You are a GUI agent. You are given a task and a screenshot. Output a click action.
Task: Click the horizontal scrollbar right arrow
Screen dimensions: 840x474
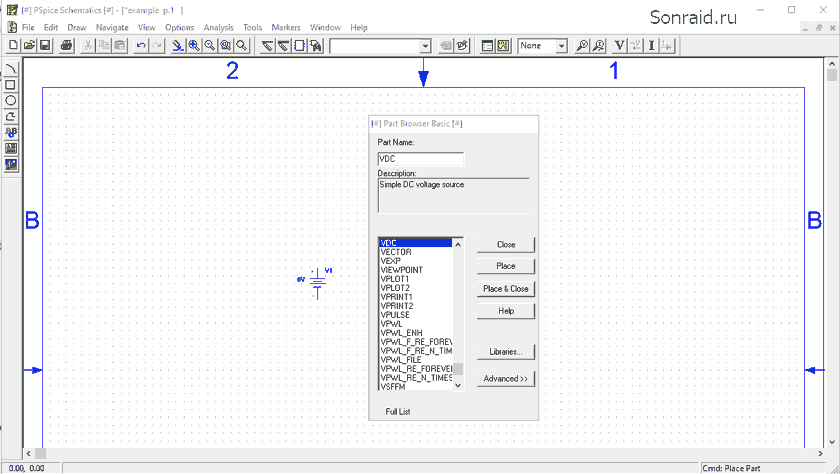pyautogui.click(x=820, y=454)
